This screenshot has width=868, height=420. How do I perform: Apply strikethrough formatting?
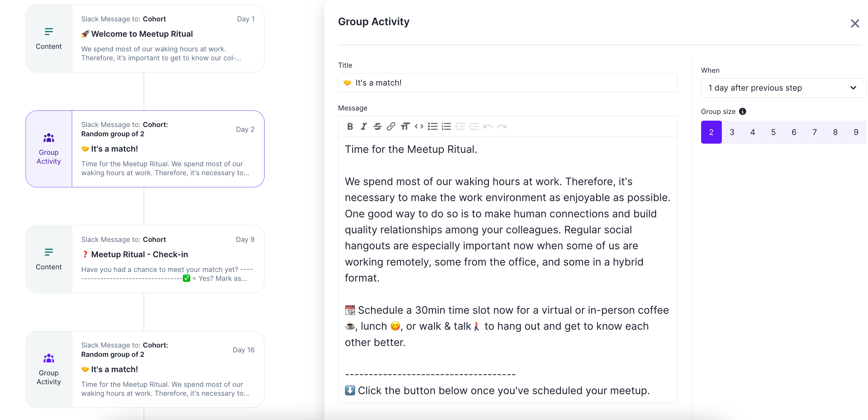(377, 126)
